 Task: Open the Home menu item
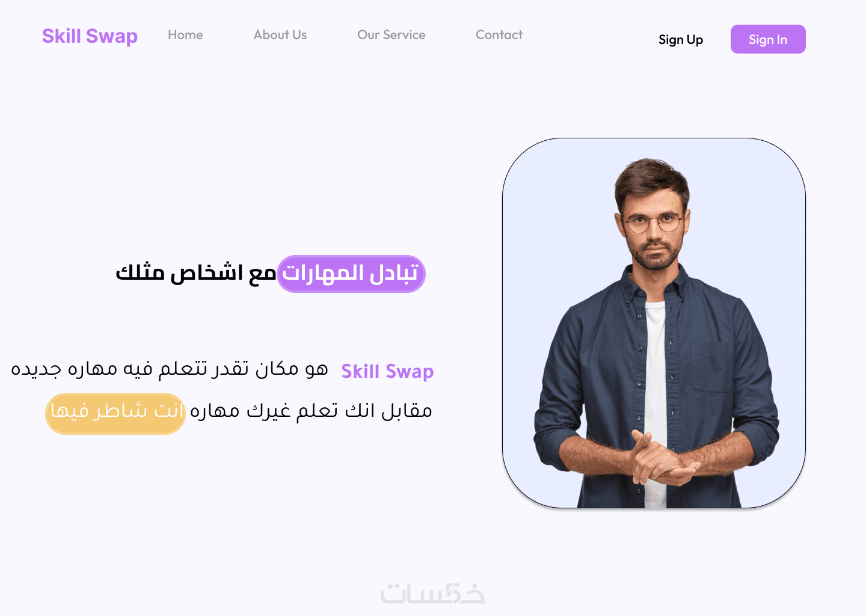tap(185, 35)
